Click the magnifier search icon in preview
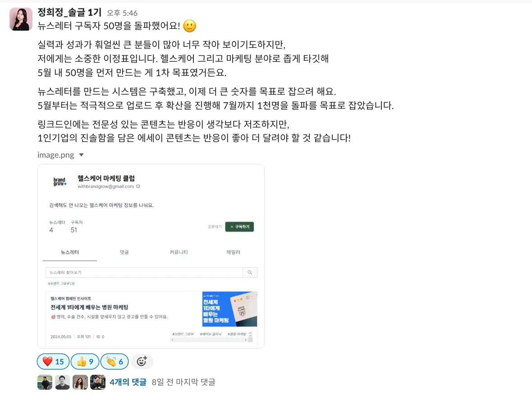 pos(250,273)
